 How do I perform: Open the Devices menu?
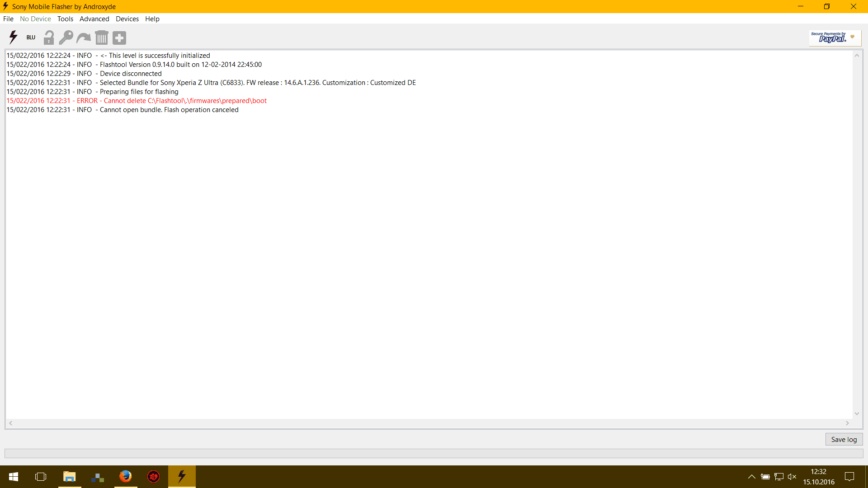127,19
